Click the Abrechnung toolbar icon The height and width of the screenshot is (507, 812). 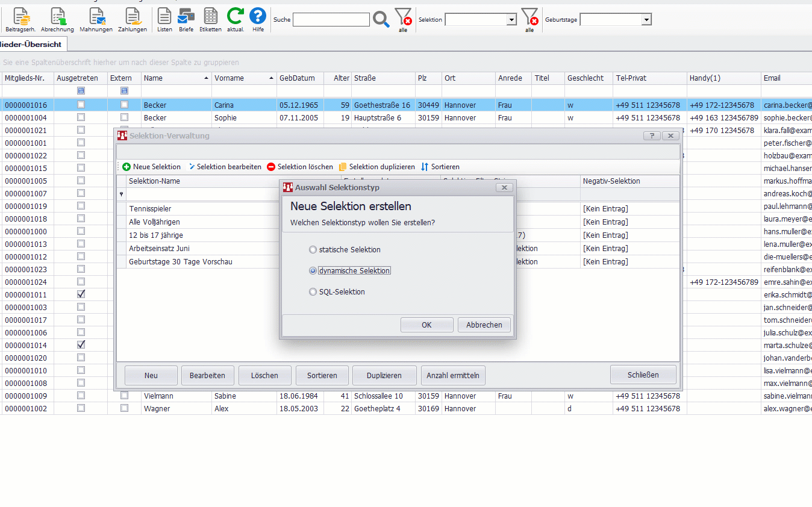(x=57, y=17)
